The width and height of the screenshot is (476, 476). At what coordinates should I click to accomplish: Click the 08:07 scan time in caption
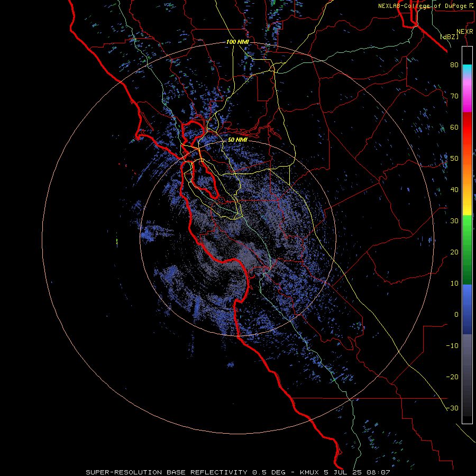(x=378, y=472)
